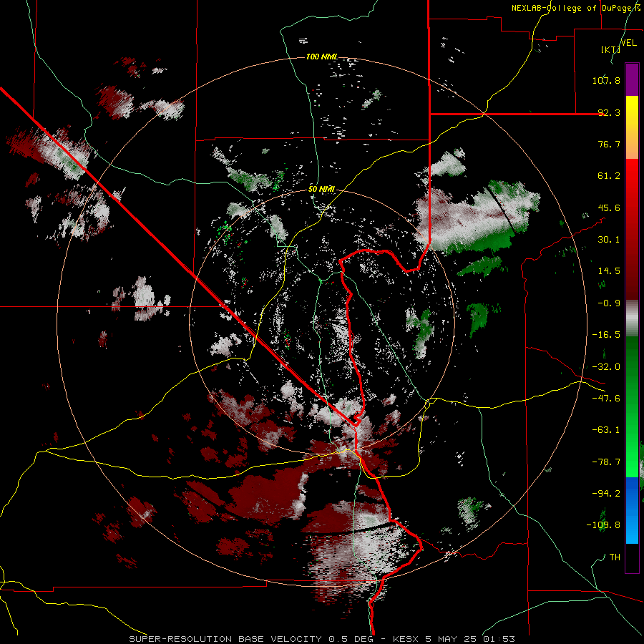
Task: Select the 107.8 velocity scale value
Action: click(606, 80)
